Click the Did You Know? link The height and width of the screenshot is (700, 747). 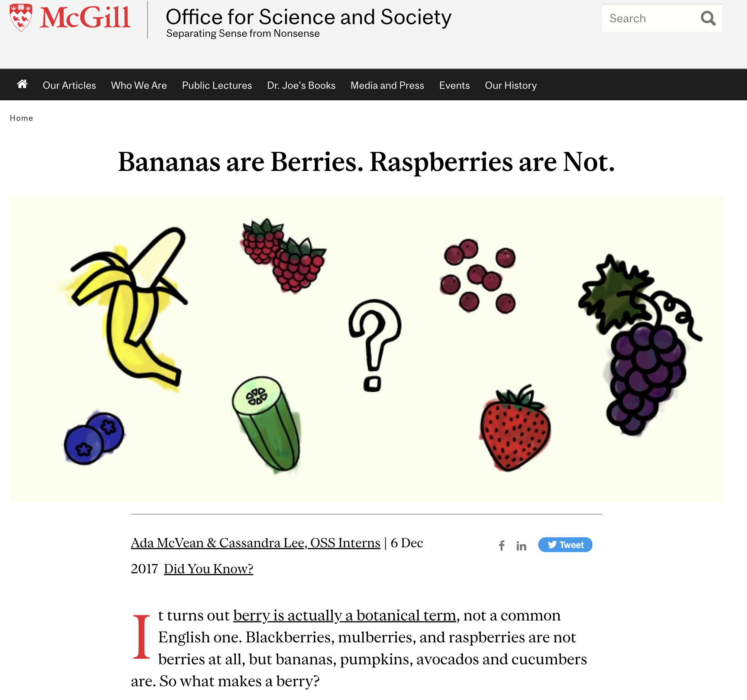pyautogui.click(x=208, y=568)
